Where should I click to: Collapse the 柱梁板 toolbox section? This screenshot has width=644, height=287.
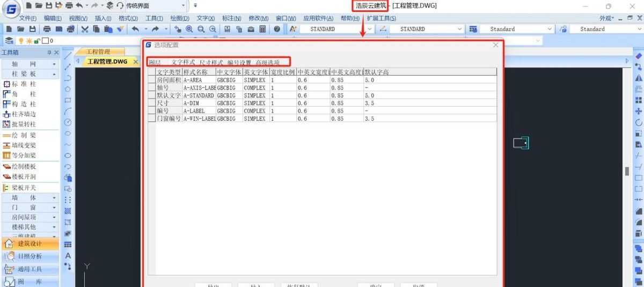coord(29,73)
